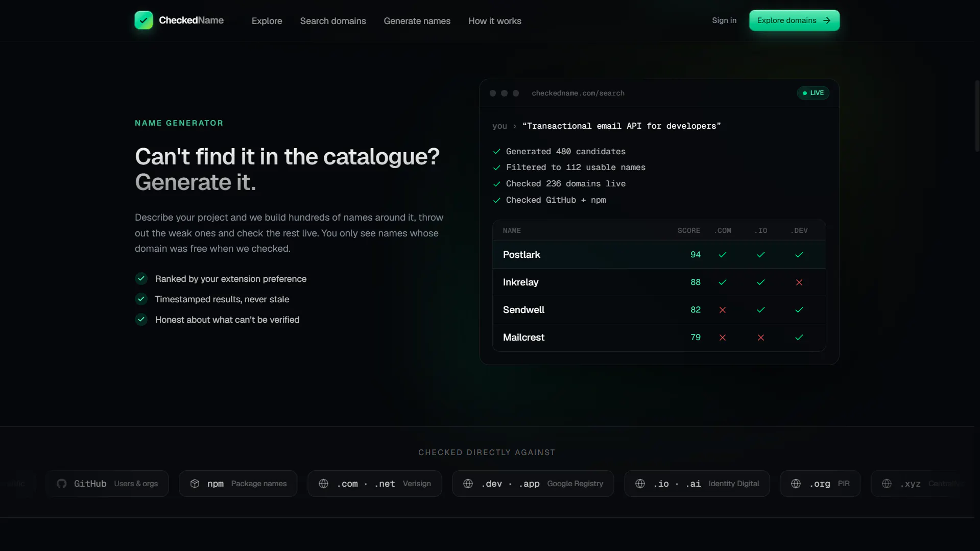Click check icon beside Honest about what can't be verified
This screenshot has height=551, width=980.
click(141, 319)
